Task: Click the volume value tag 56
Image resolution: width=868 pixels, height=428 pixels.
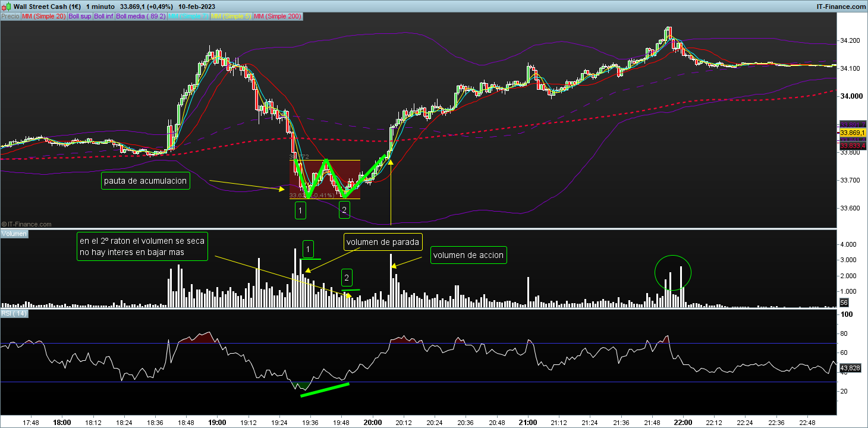Action: click(x=844, y=303)
